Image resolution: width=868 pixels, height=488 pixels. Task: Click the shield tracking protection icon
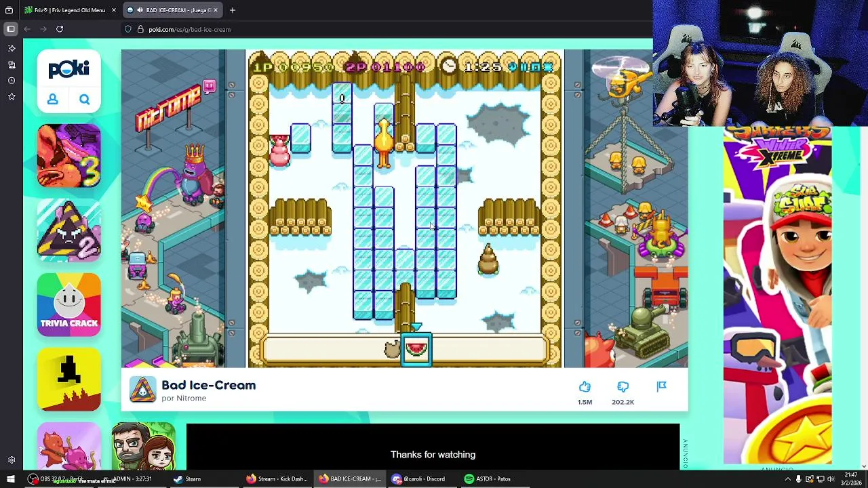[x=127, y=29]
